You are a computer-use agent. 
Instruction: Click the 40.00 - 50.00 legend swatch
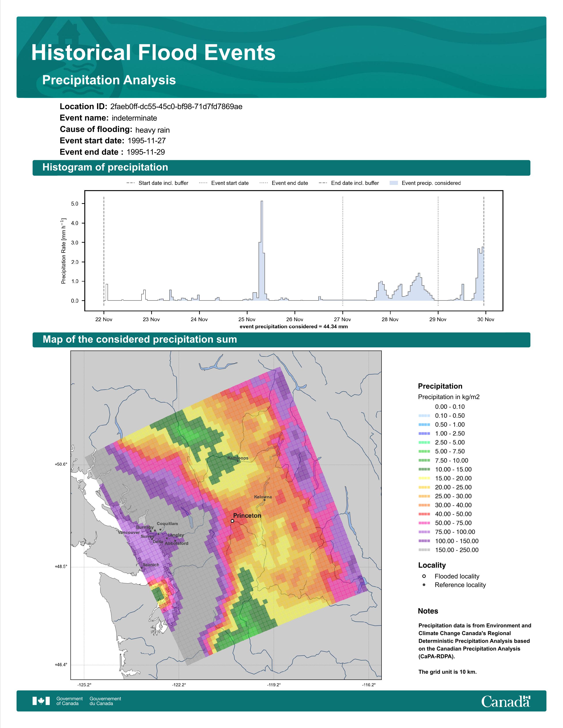click(x=424, y=514)
